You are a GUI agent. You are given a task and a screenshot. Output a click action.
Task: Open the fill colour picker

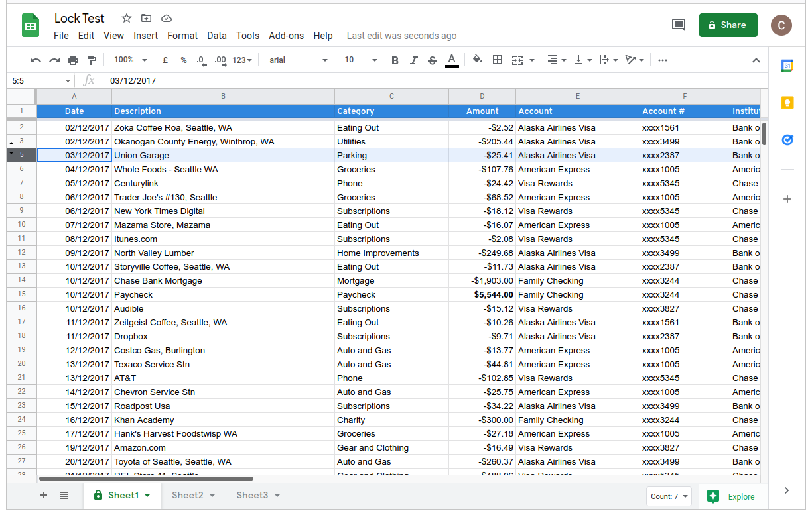point(478,60)
